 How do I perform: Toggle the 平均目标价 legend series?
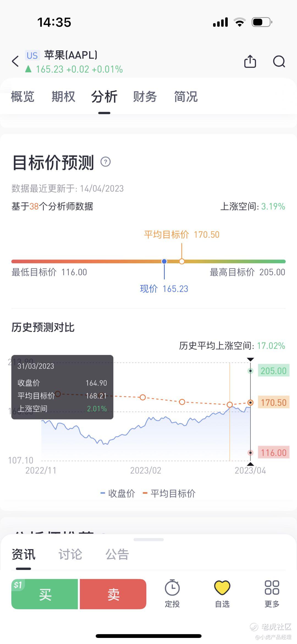[x=169, y=494]
